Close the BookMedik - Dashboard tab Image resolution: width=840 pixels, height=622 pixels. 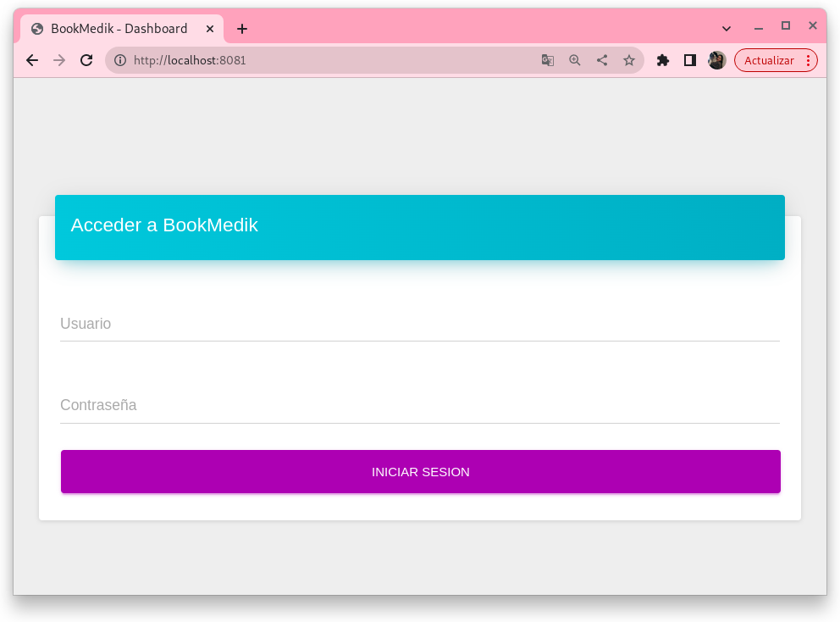coord(210,29)
